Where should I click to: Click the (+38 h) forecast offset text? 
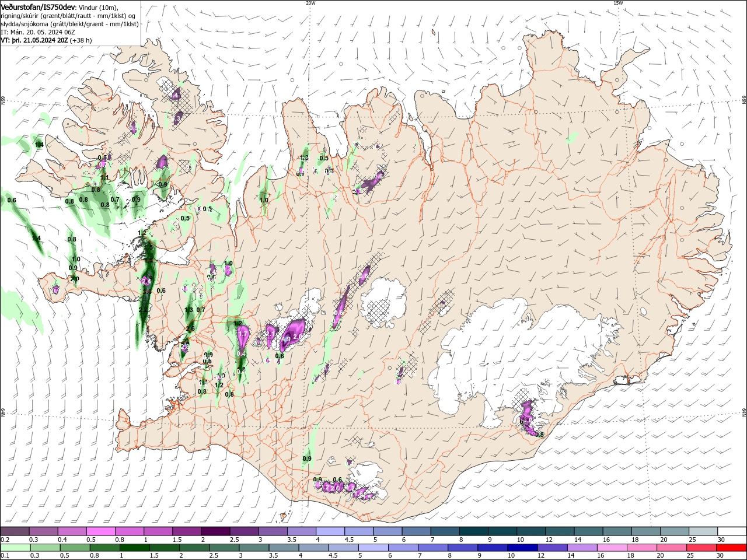click(x=81, y=40)
